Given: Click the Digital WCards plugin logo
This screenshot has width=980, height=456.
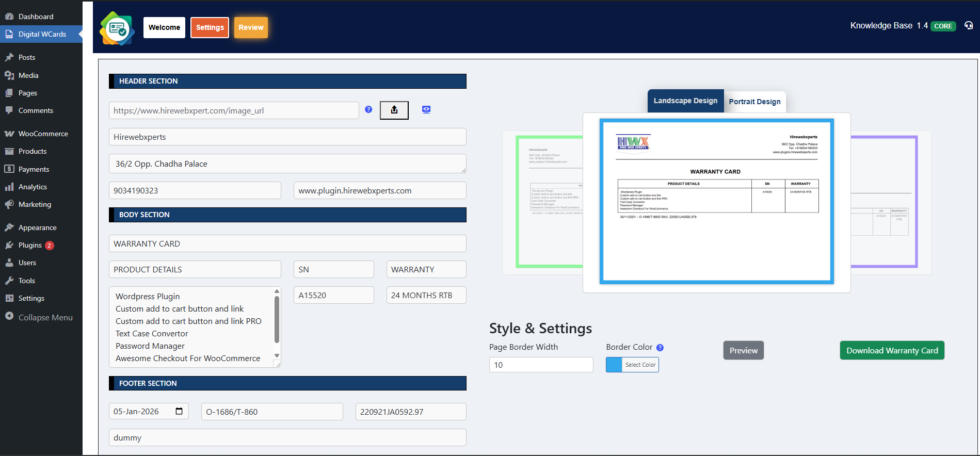Looking at the screenshot, I should tap(117, 28).
